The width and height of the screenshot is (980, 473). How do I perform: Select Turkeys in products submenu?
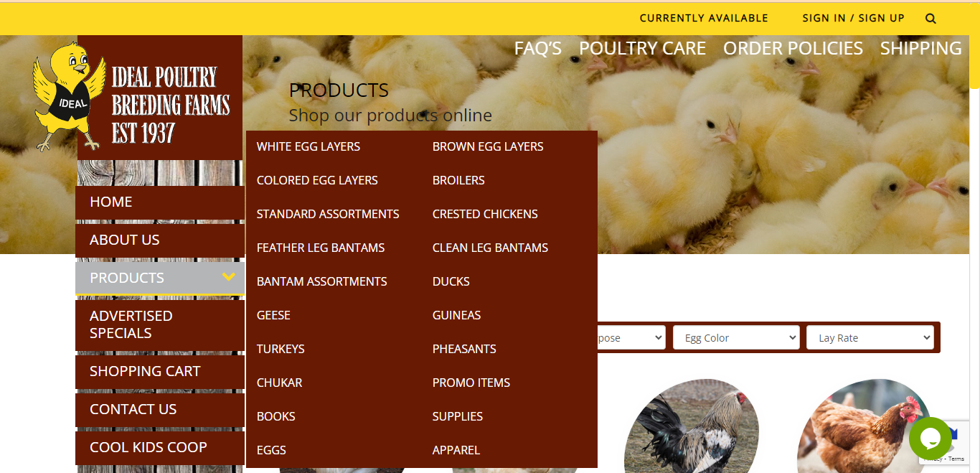point(281,349)
